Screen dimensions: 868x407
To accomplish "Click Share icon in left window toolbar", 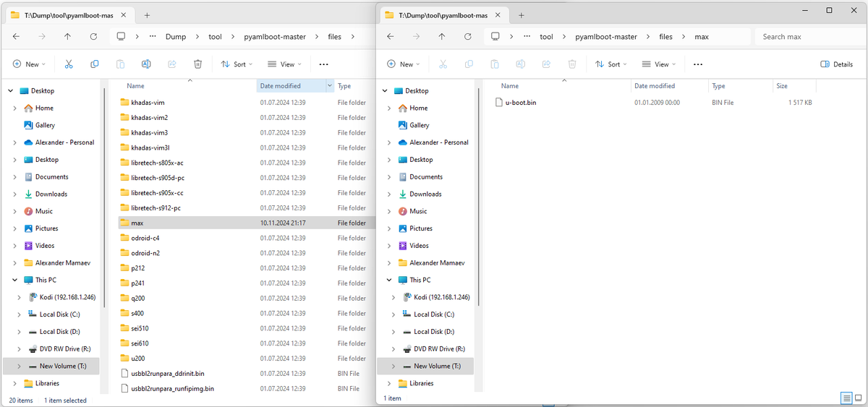I will 172,64.
